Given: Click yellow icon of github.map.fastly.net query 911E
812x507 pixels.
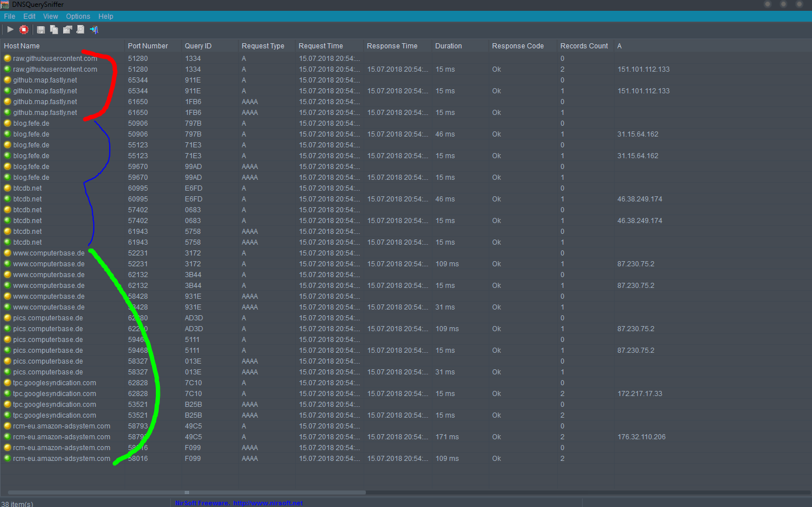Looking at the screenshot, I should click(7, 80).
